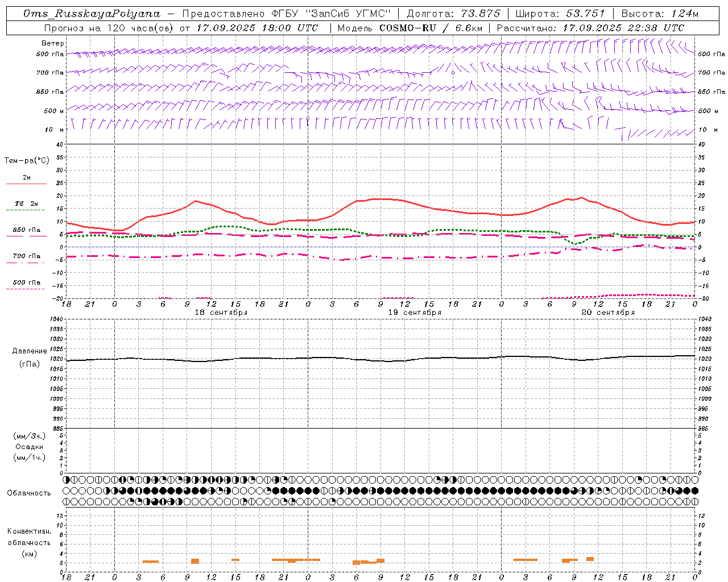The height and width of the screenshot is (582, 728).
Task: Select the Td 2м legend entry
Action: pyautogui.click(x=27, y=203)
